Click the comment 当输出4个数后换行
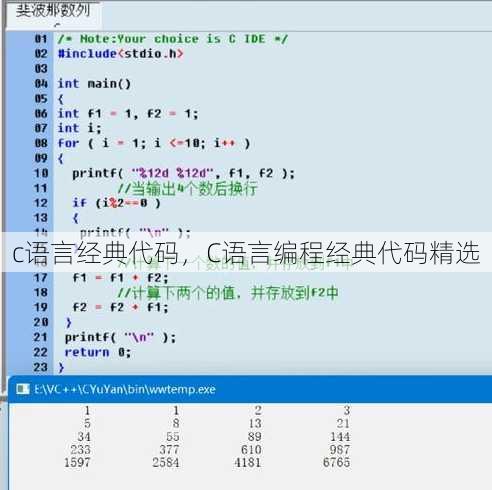 (187, 189)
